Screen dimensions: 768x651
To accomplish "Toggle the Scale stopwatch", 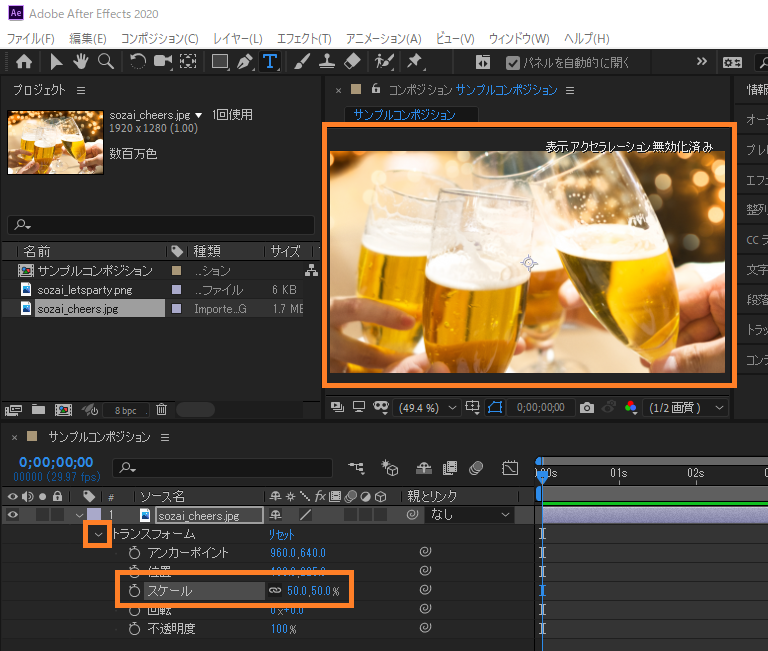I will tap(134, 591).
